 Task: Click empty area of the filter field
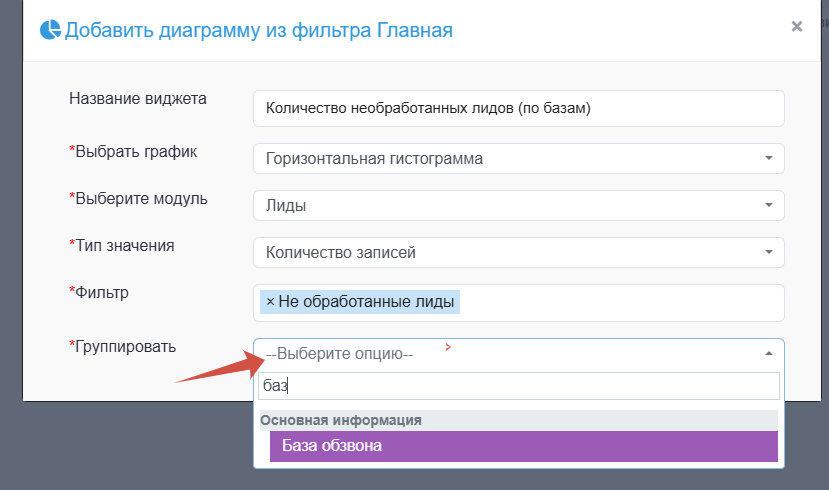pyautogui.click(x=620, y=302)
